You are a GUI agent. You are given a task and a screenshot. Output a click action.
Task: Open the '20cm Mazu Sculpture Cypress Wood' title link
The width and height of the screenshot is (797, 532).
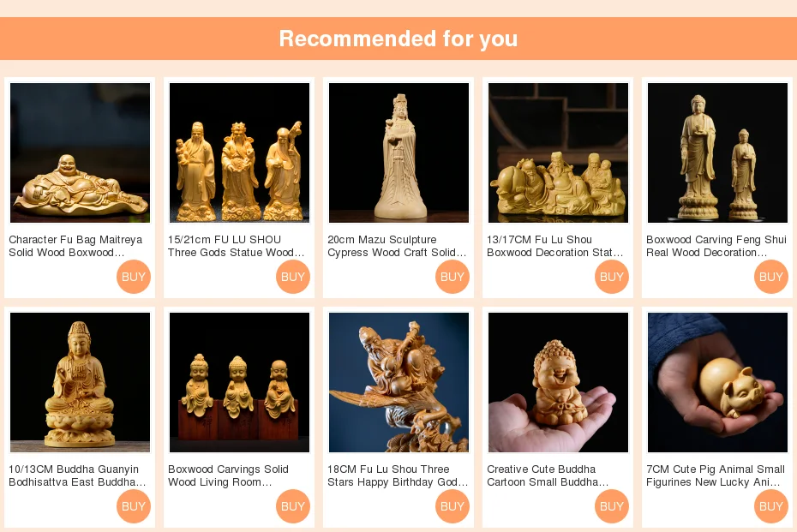397,246
